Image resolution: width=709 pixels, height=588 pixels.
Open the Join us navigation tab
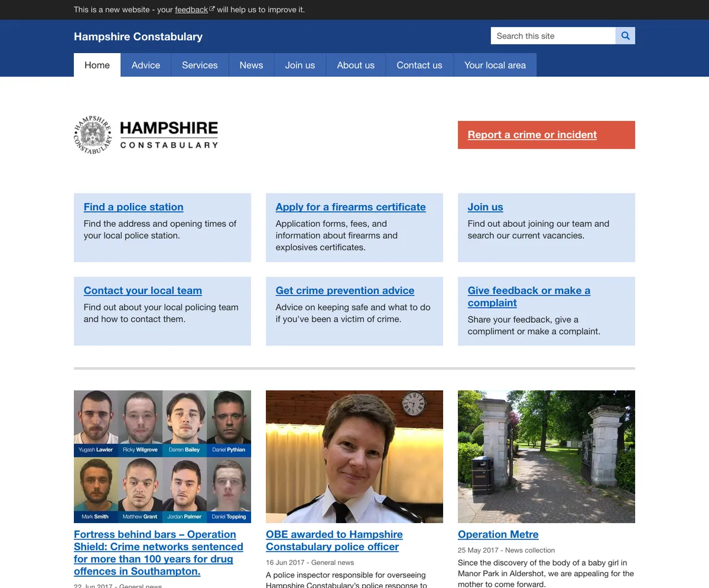pyautogui.click(x=300, y=65)
